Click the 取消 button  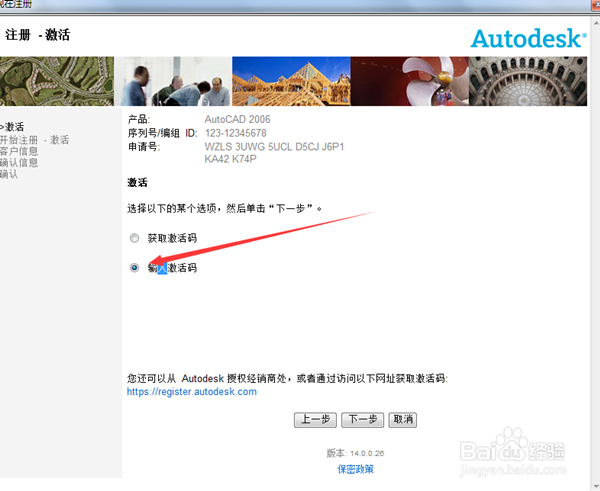click(403, 420)
